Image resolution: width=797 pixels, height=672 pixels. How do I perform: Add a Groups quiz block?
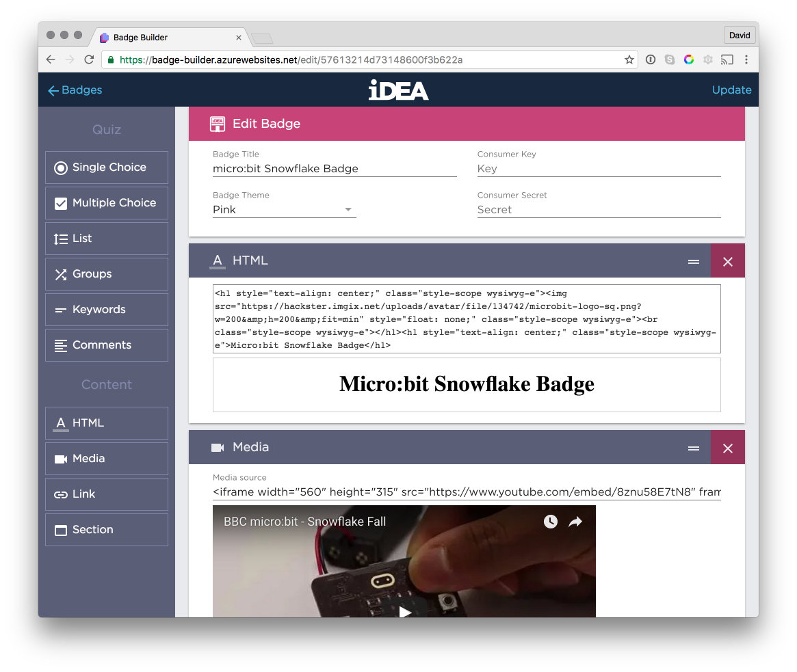(x=106, y=273)
